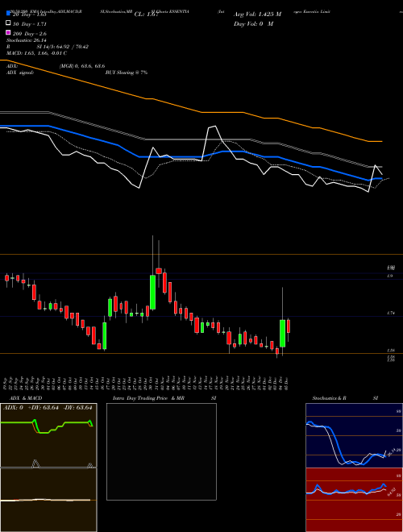The width and height of the screenshot is (403, 532).
Task: Click the 'ADX & MACD' panel title
Action: pos(26,398)
